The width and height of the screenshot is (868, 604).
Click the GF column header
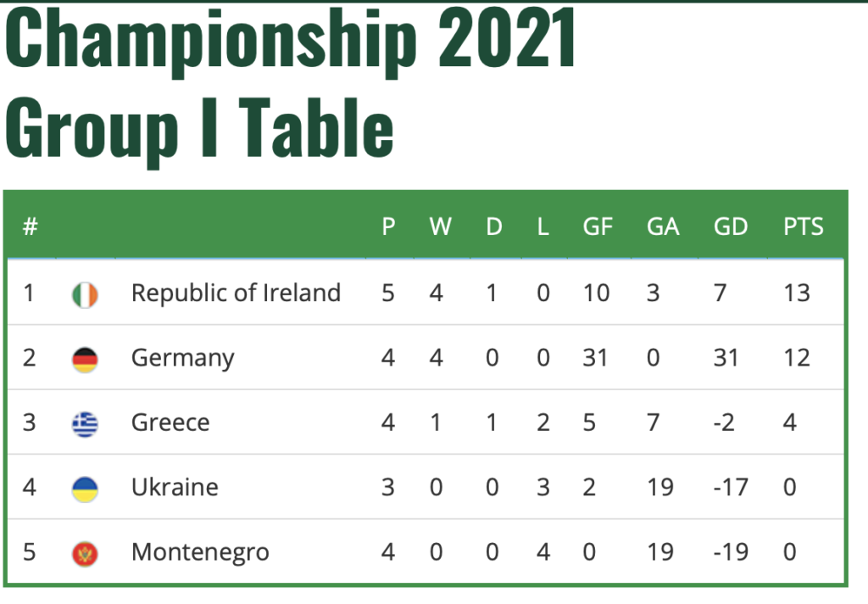coord(598,226)
